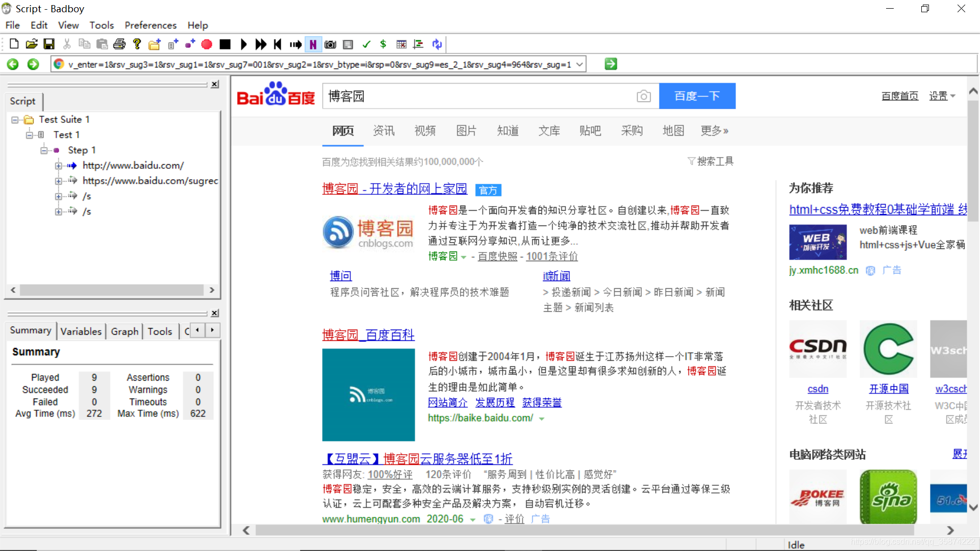Add a new Suite with the folder-plus icon
The height and width of the screenshot is (551, 980).
click(x=154, y=44)
